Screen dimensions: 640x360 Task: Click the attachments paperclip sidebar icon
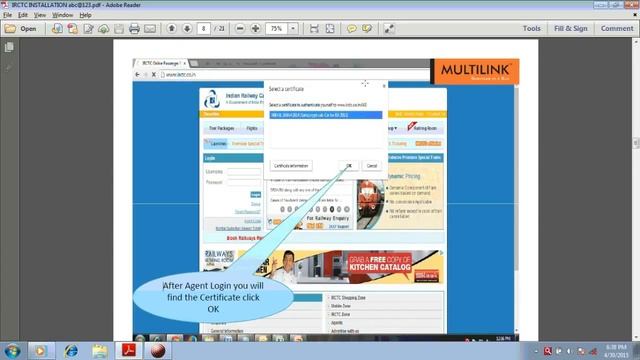tap(9, 67)
